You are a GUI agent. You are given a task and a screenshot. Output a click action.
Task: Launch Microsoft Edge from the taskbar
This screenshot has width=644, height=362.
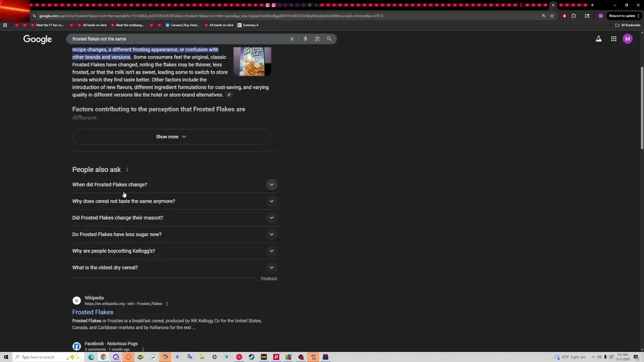click(91, 357)
